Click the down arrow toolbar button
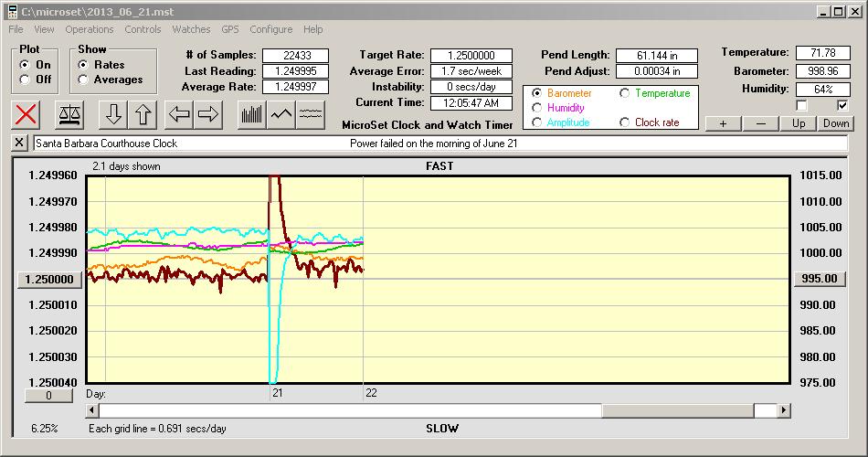Screen dimensions: 868x457 pos(113,114)
